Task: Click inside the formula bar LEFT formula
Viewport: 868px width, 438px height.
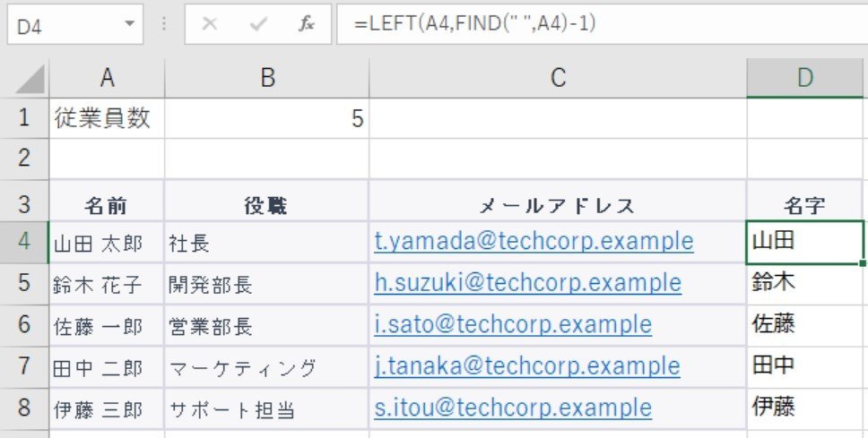Action: [x=474, y=23]
